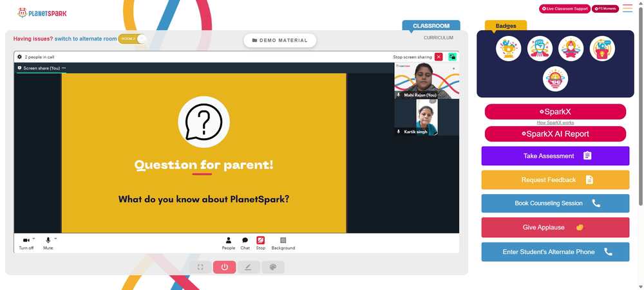Select the Screen share (You) tab
This screenshot has width=644, height=290.
pyautogui.click(x=41, y=68)
